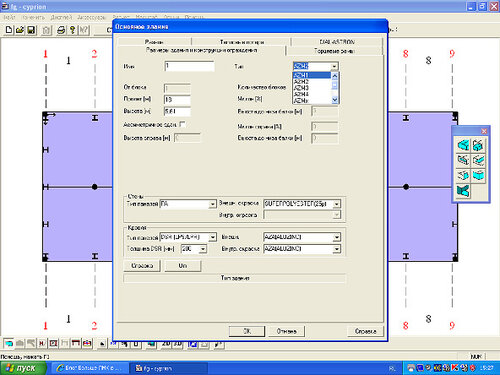Click the context help arrow-question icon
This screenshot has height=375, width=500.
[x=84, y=30]
